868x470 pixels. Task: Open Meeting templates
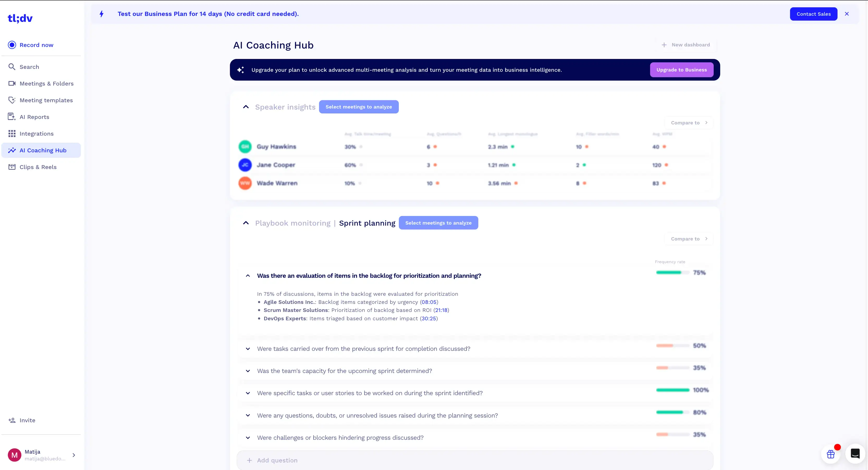pos(46,100)
